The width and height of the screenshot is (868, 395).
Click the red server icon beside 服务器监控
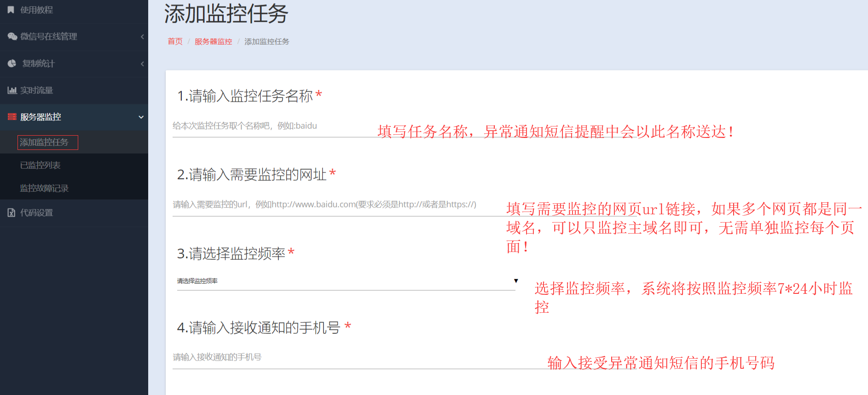pos(12,117)
